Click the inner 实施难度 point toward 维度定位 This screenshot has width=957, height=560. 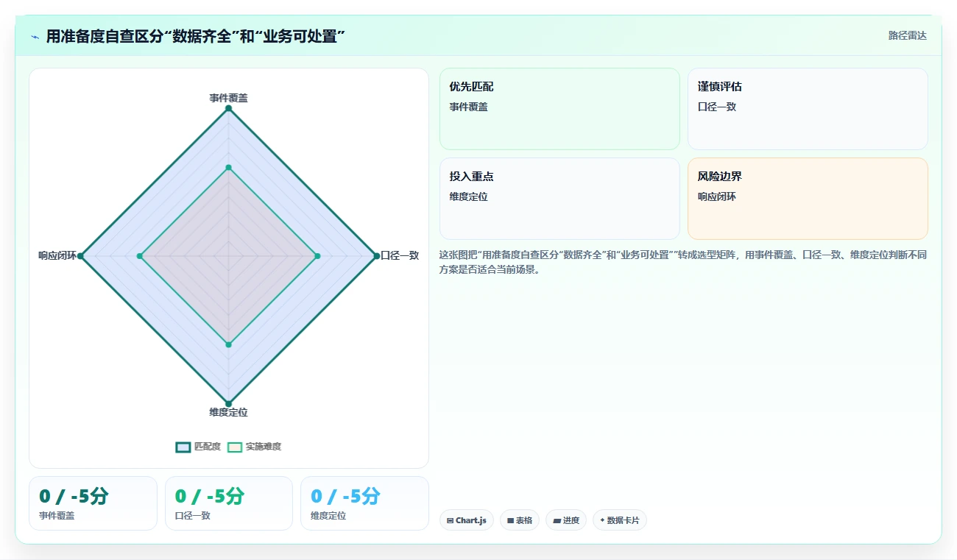click(228, 344)
